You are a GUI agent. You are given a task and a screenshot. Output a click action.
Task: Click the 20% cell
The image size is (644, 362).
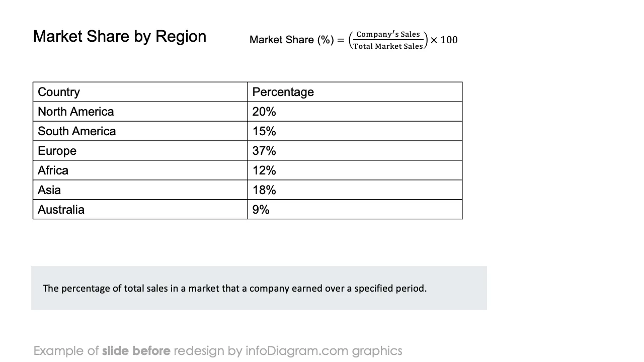[x=355, y=112]
